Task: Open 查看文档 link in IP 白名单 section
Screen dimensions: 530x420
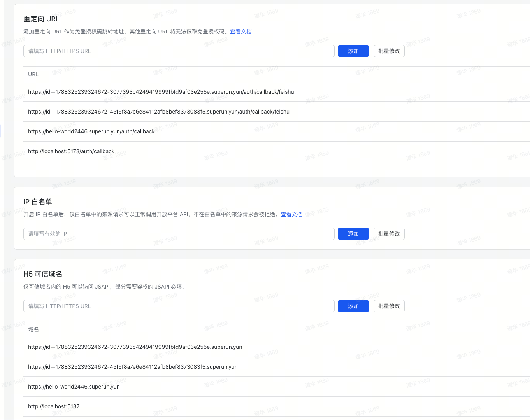Action: tap(291, 214)
